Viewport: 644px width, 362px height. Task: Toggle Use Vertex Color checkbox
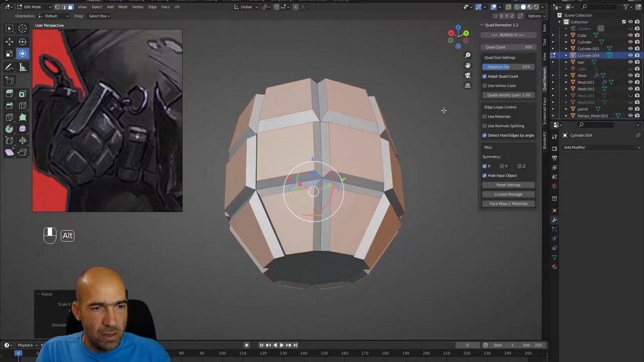point(485,86)
